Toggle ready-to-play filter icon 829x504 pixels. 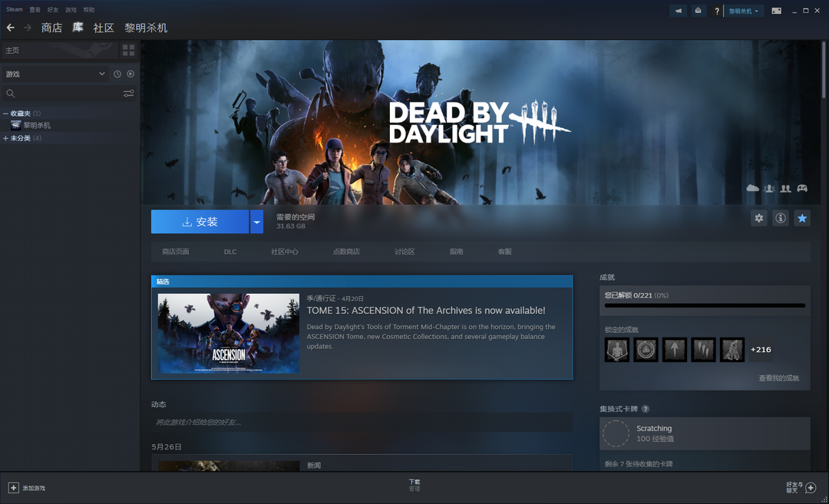(x=130, y=74)
